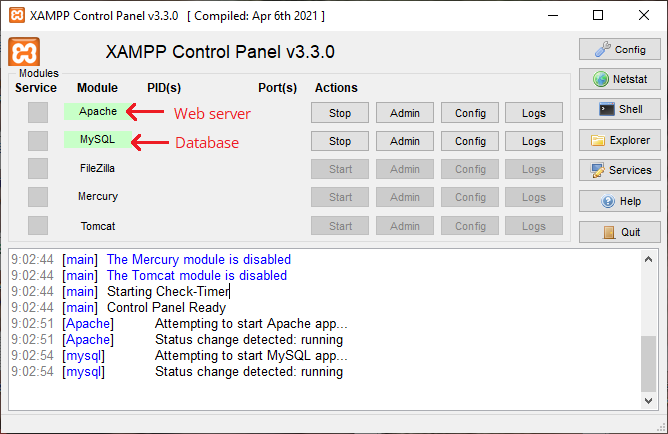
Task: Quit XAMPP using the door icon
Action: (619, 231)
